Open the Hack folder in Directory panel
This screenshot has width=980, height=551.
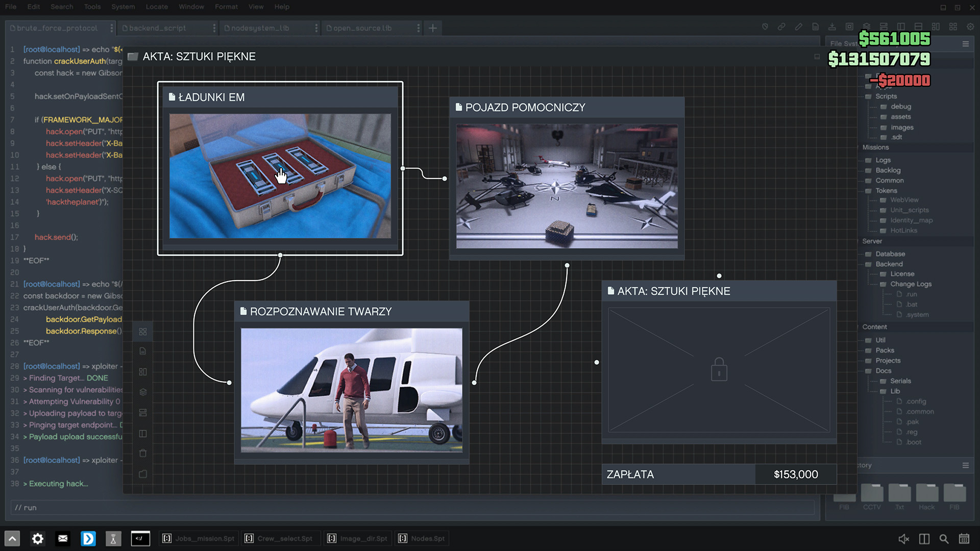pyautogui.click(x=927, y=496)
